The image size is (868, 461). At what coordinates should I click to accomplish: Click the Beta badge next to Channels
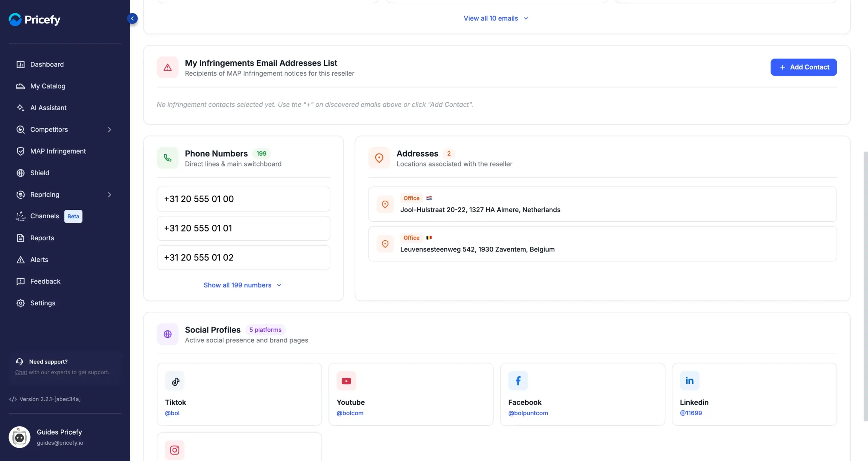click(73, 216)
